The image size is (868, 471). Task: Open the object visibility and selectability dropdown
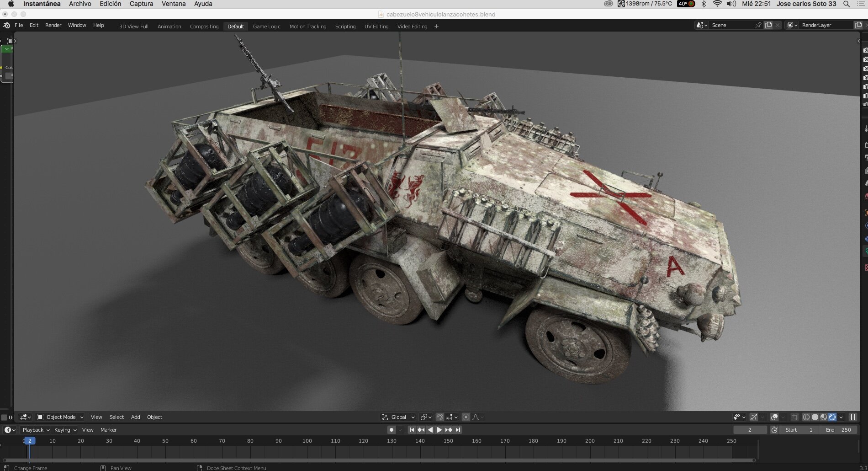coord(739,417)
